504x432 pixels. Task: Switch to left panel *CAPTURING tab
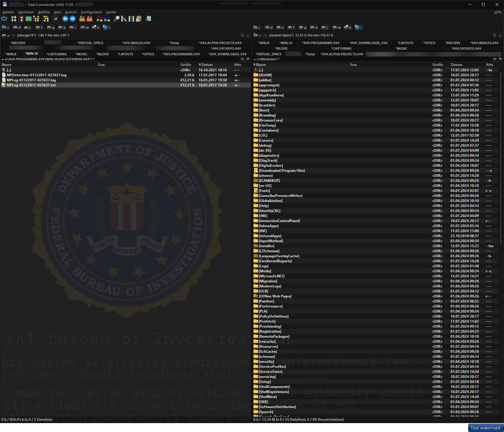[57, 54]
